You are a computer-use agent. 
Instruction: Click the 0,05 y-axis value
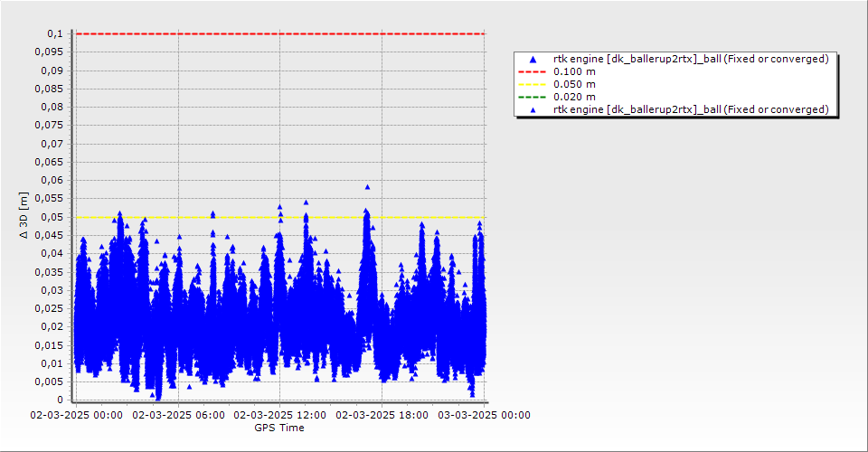[x=52, y=217]
